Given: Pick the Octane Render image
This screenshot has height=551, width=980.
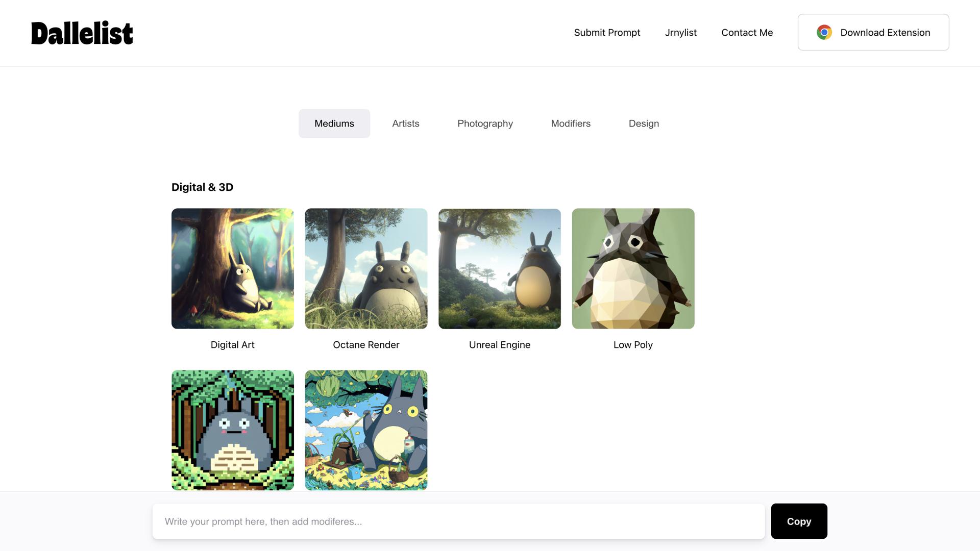Looking at the screenshot, I should pyautogui.click(x=366, y=268).
